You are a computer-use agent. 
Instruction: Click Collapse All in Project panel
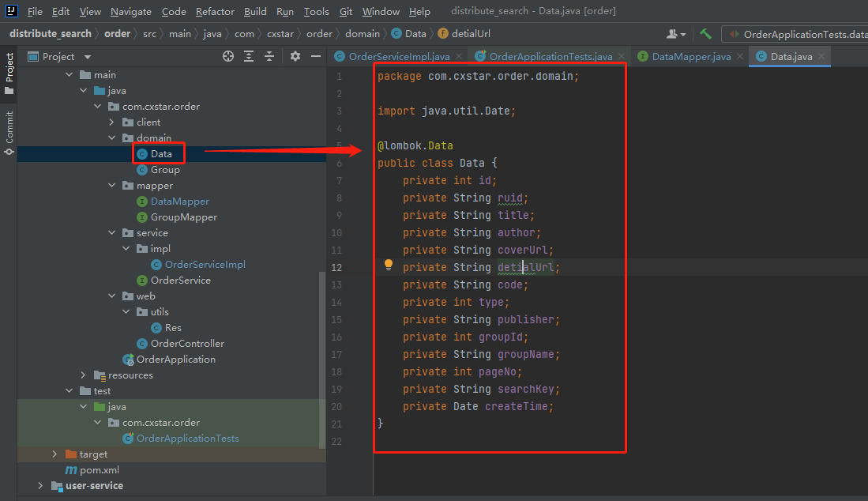coord(269,56)
